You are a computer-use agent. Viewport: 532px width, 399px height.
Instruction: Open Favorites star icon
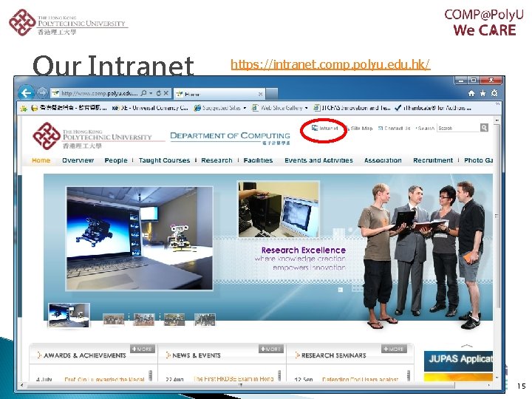[x=482, y=93]
